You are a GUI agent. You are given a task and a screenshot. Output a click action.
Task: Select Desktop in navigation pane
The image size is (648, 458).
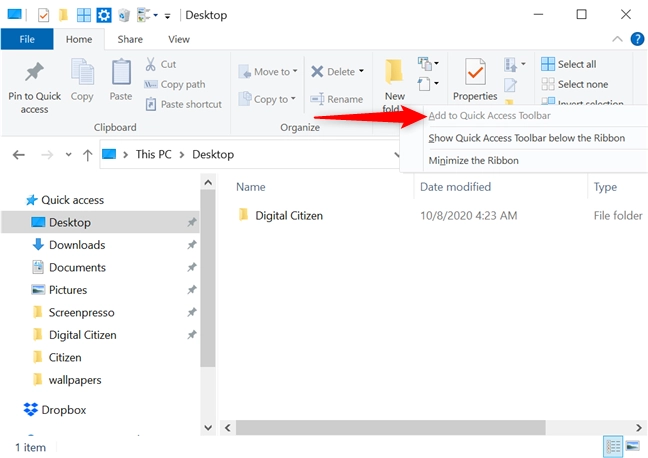pos(101,222)
